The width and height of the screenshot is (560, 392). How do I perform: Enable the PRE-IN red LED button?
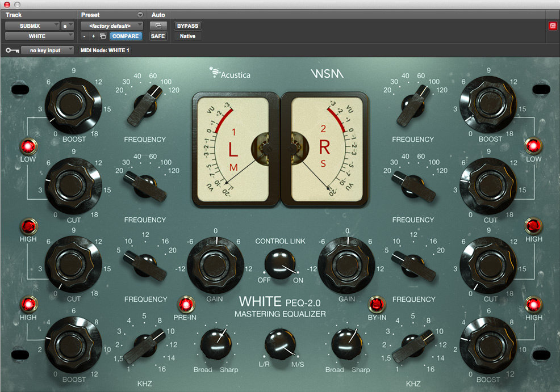coord(186,304)
